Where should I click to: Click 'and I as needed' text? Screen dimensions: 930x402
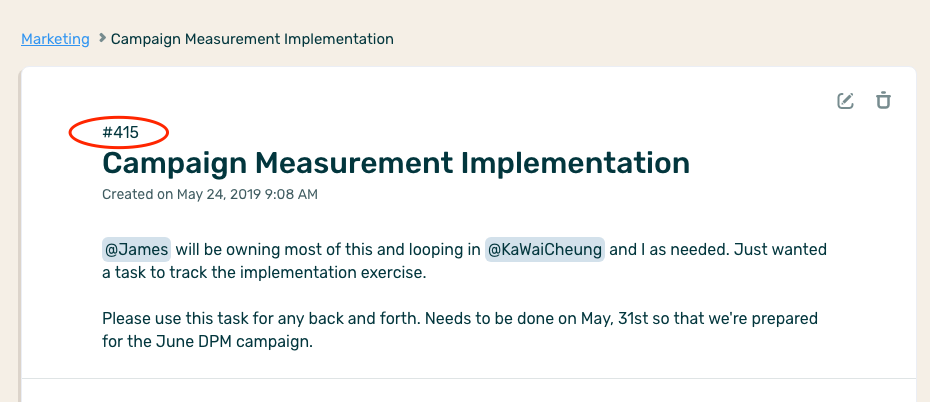click(668, 249)
